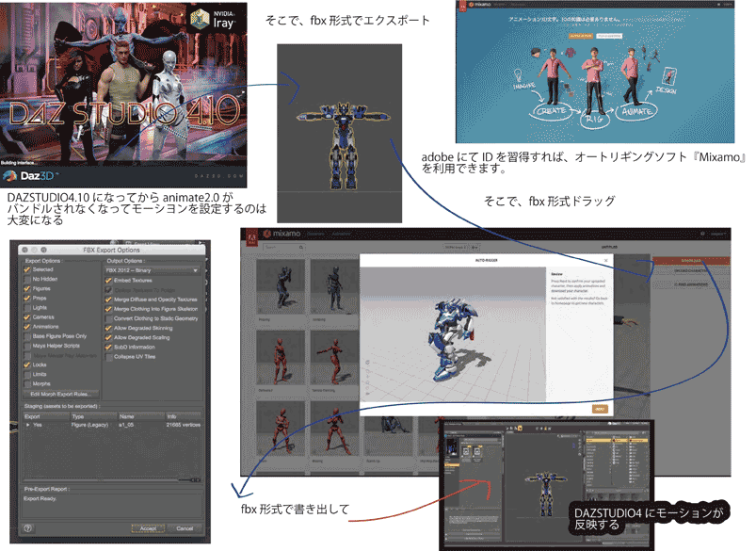Toggle Merge Diffuse and Opacity Textures
The image size is (756, 551).
point(108,300)
